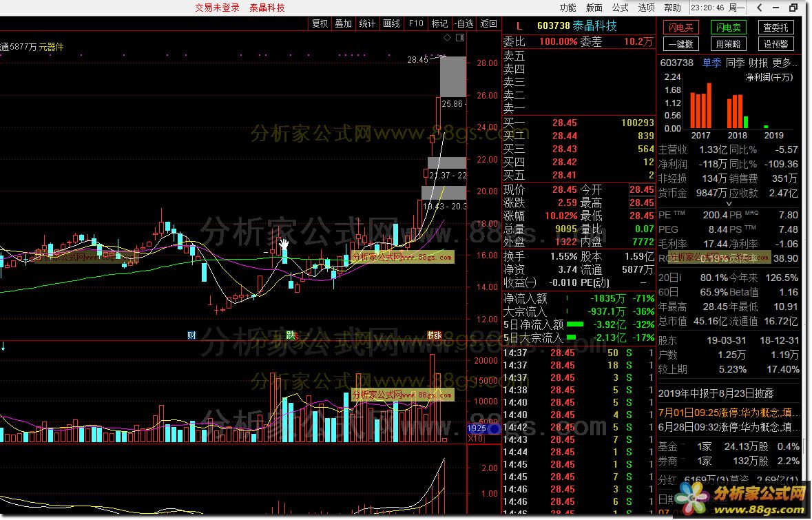Viewport: 812px width, 520px height.
Task: Click the 复权 toolbar button
Action: point(320,24)
